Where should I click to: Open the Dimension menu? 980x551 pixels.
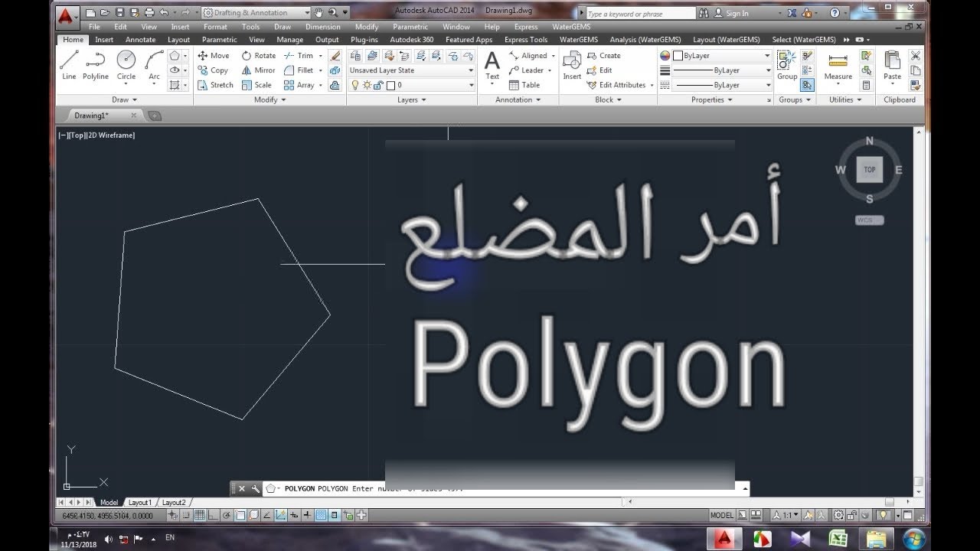(x=323, y=27)
